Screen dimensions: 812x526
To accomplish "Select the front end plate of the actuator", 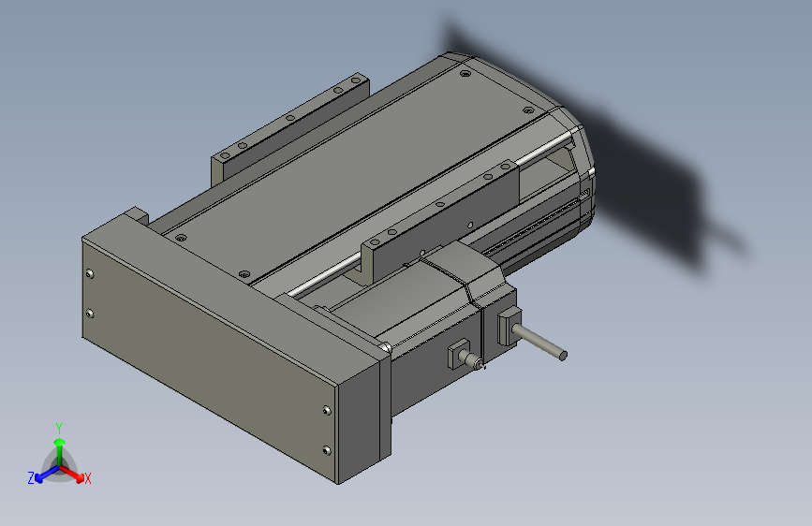I will pos(210,362).
